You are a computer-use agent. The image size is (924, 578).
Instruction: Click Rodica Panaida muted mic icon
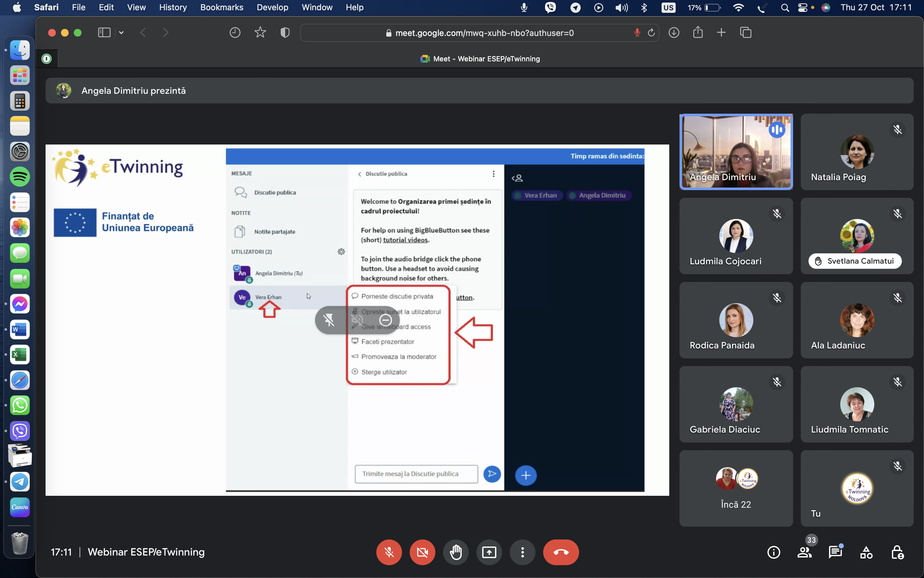(777, 298)
